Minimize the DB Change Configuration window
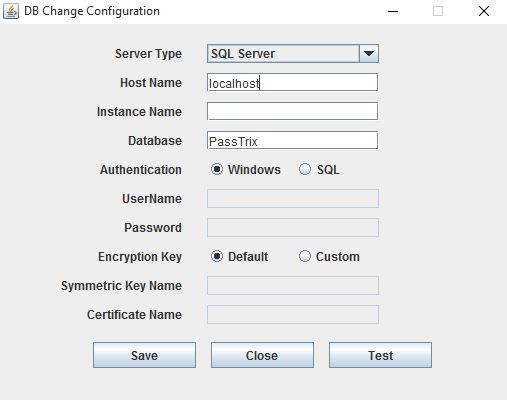The height and width of the screenshot is (400, 507). (x=393, y=11)
